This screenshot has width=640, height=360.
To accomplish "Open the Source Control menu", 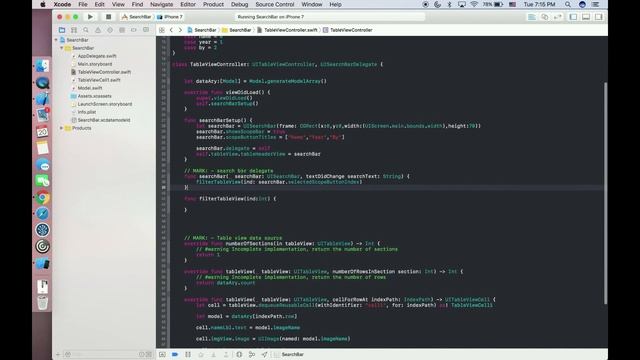I will 275,4.
